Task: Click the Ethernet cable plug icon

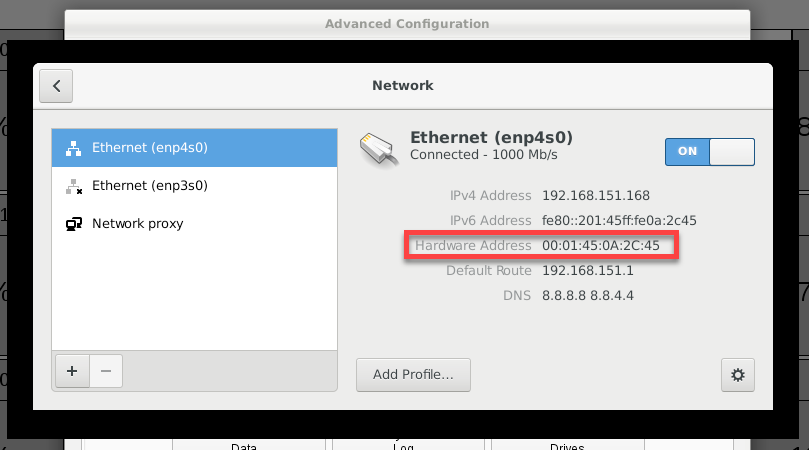Action: [x=379, y=150]
